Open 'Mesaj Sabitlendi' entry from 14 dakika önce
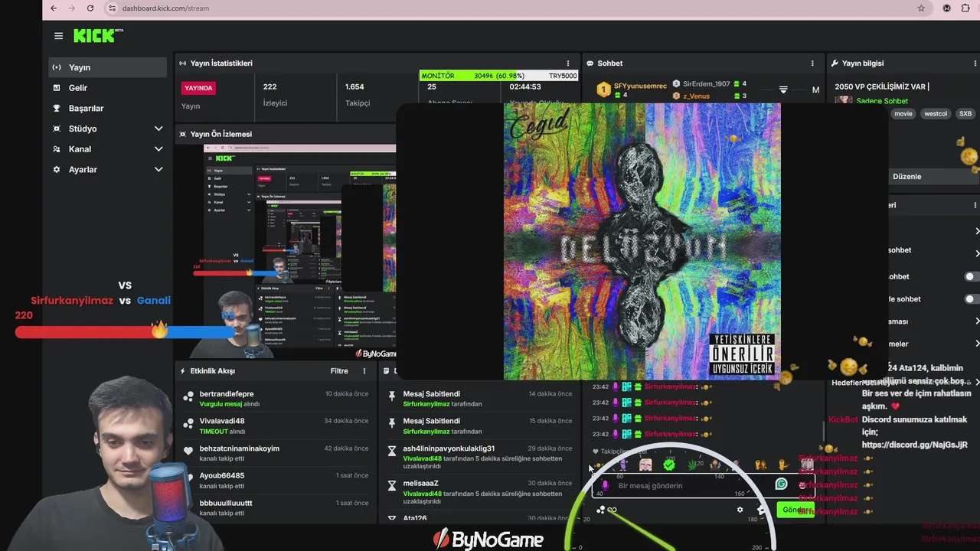980x551 pixels. pos(480,399)
